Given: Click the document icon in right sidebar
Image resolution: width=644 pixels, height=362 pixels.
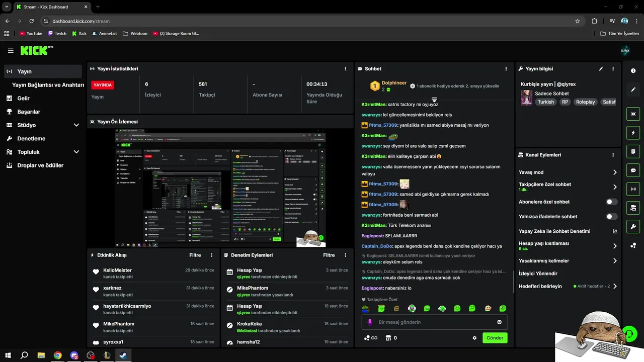Looking at the screenshot, I should pos(633,152).
